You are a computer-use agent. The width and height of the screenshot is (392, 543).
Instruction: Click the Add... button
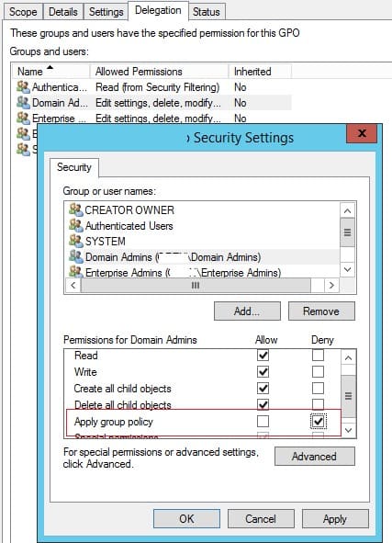tap(247, 311)
